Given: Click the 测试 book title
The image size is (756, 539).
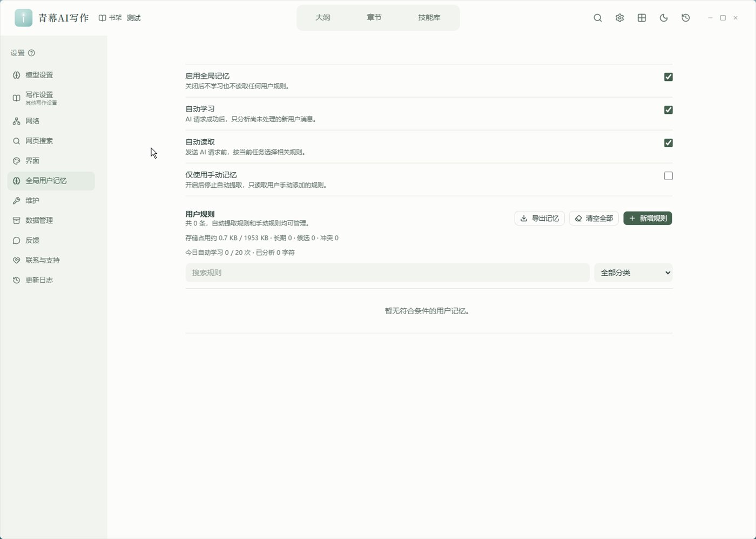Looking at the screenshot, I should click(x=134, y=18).
